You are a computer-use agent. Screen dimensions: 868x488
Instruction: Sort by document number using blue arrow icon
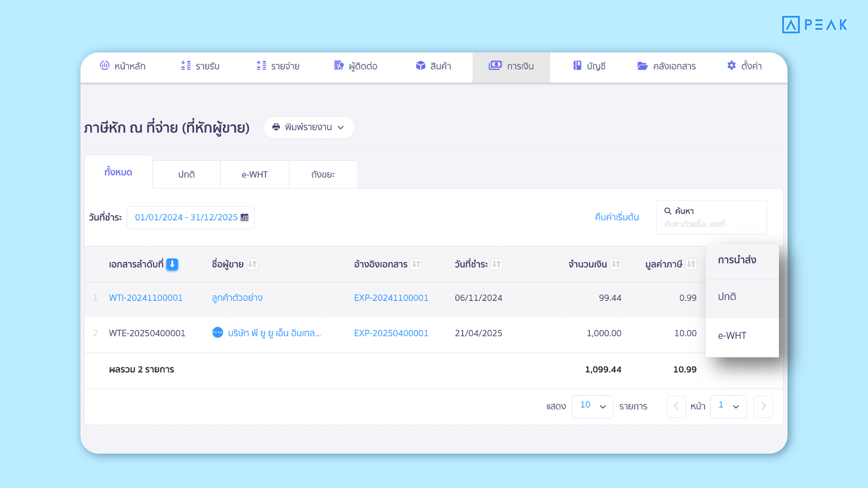(x=172, y=264)
